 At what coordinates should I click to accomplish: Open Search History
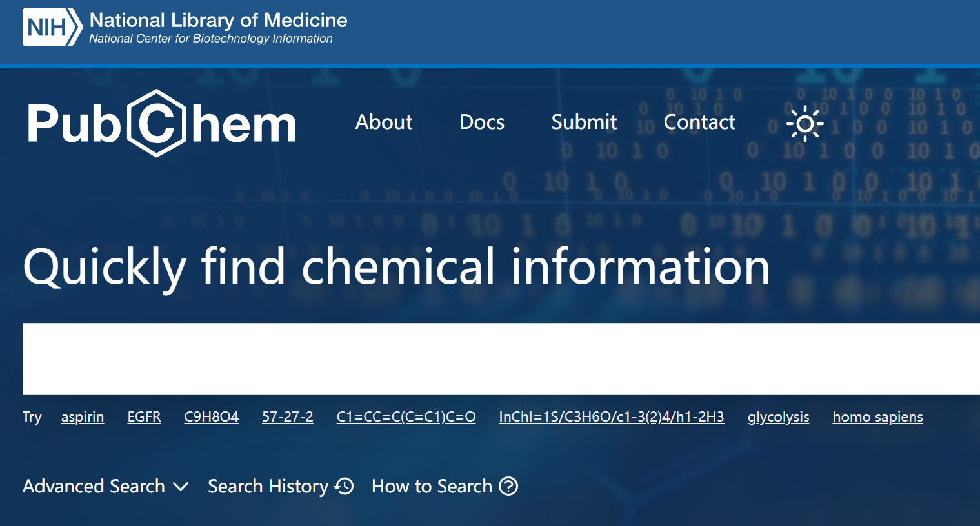pos(281,486)
